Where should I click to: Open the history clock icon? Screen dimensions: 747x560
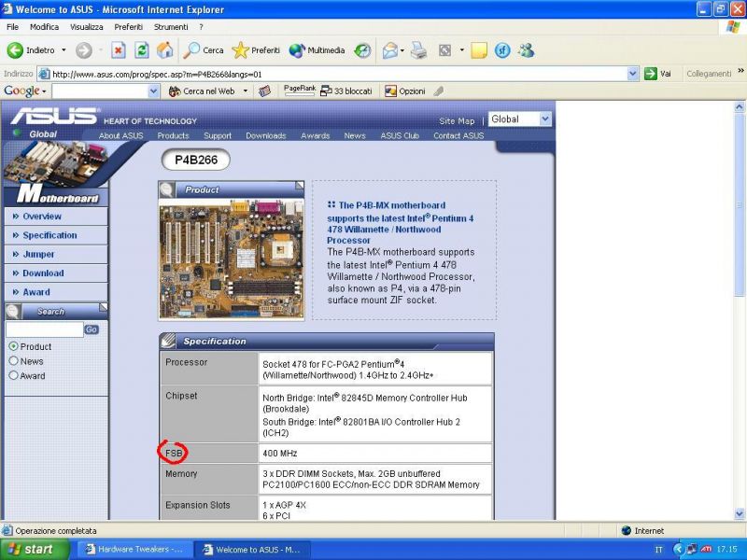[x=362, y=50]
